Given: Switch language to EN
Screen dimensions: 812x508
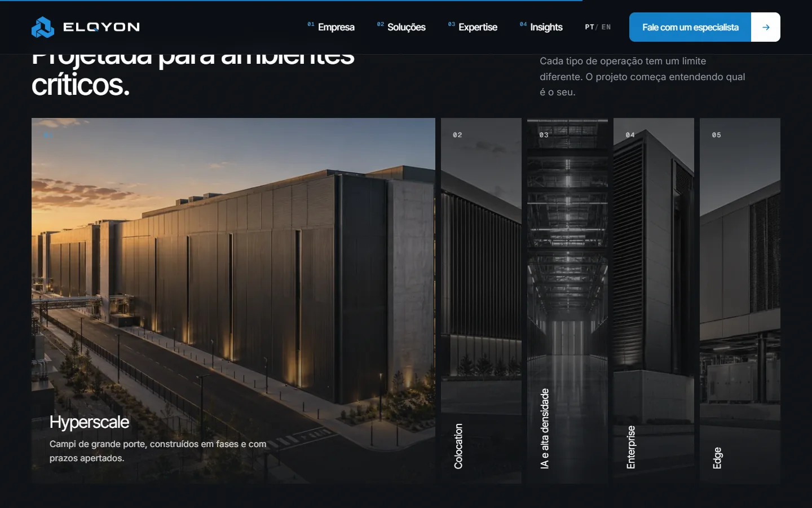Looking at the screenshot, I should (606, 27).
